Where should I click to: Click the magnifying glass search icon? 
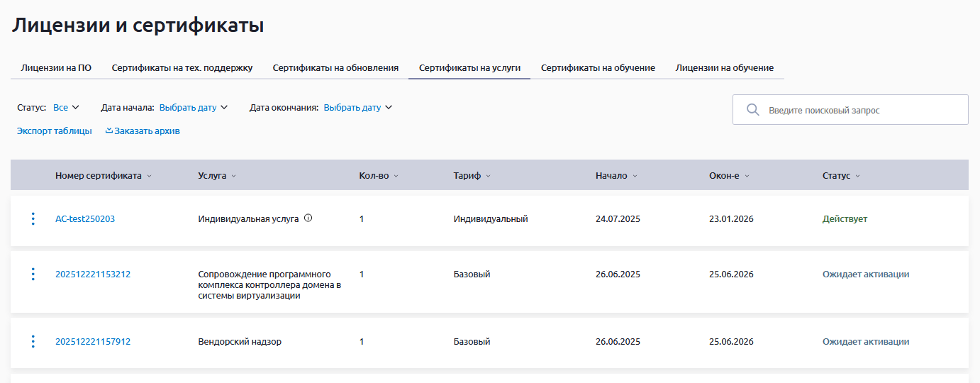tap(753, 110)
